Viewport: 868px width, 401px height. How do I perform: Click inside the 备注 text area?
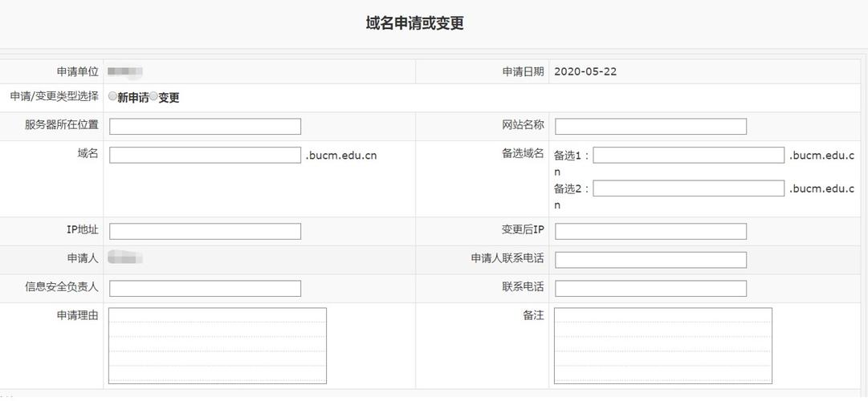tap(663, 346)
